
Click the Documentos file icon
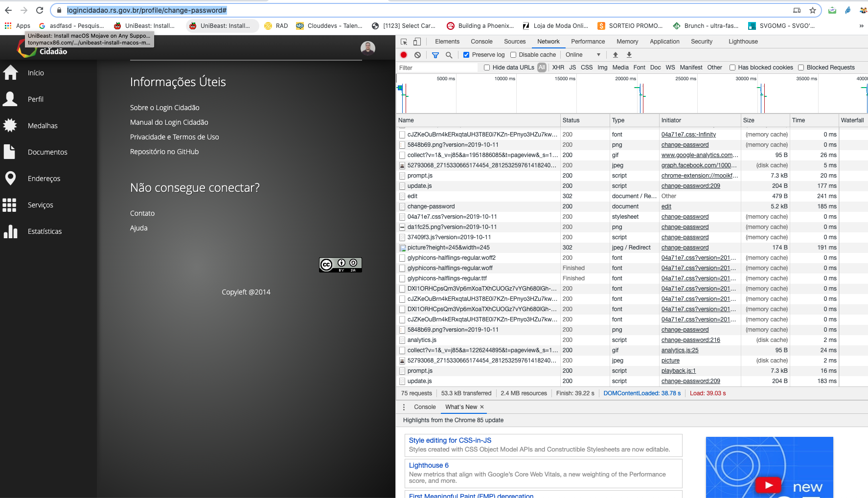pyautogui.click(x=10, y=152)
